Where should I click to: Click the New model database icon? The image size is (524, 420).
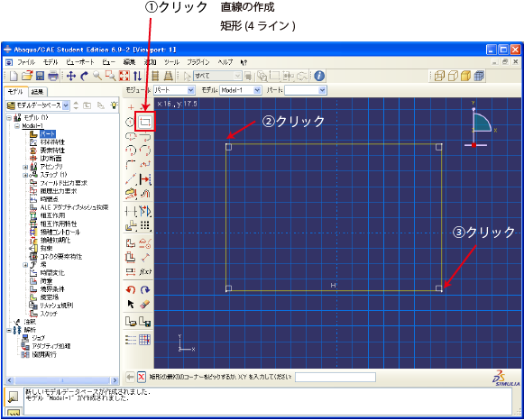14,76
